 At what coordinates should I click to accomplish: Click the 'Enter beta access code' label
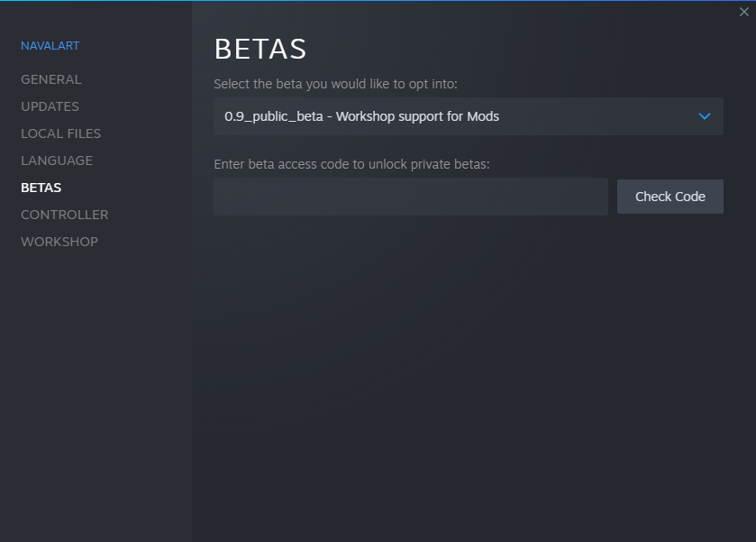(351, 164)
